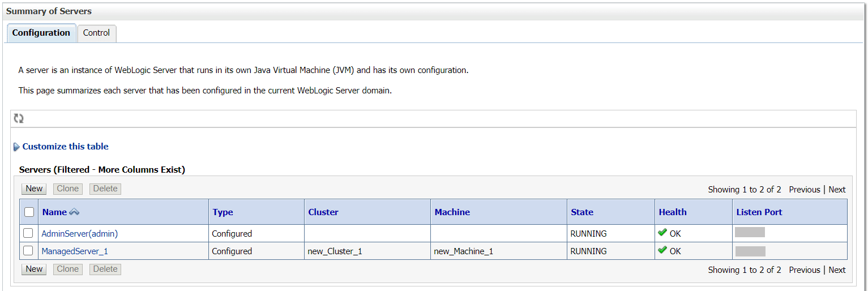Screen dimensions: 868x291
Task: Toggle the select-all servers header checkbox
Action: tap(29, 212)
